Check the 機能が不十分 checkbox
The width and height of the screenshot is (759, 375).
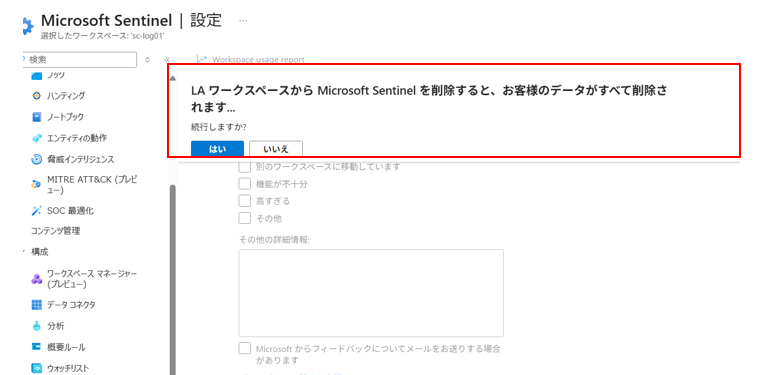tap(244, 184)
